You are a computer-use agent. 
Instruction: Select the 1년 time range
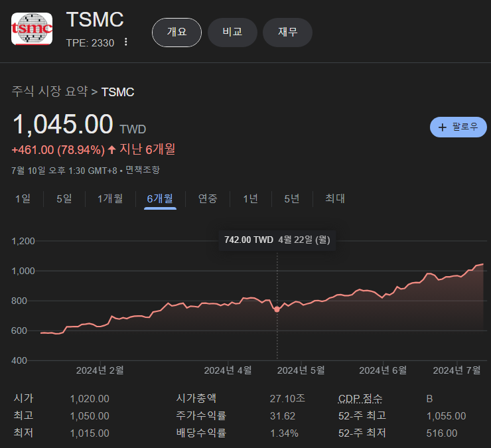(251, 198)
